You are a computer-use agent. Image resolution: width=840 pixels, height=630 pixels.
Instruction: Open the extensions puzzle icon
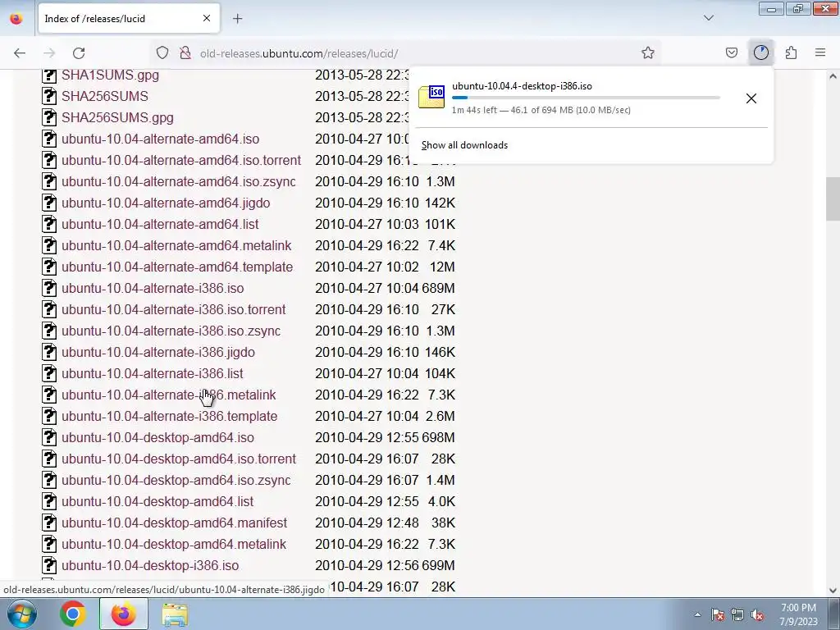click(x=792, y=53)
